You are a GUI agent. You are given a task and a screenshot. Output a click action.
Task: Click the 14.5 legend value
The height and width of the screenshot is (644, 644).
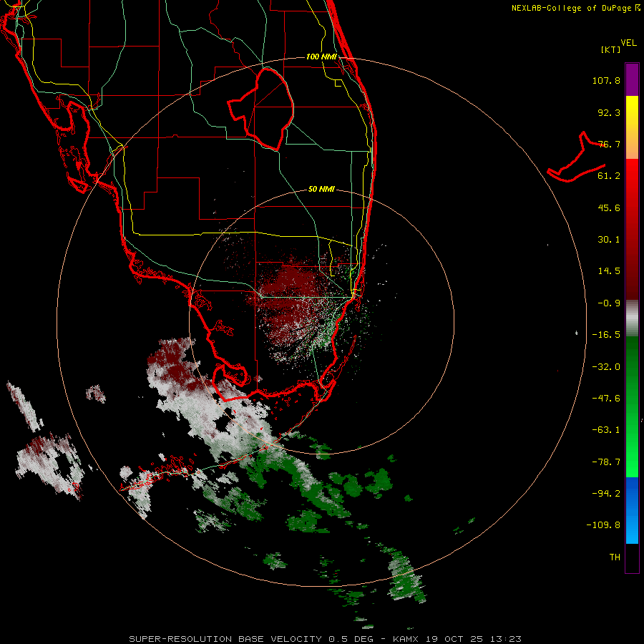tap(609, 271)
